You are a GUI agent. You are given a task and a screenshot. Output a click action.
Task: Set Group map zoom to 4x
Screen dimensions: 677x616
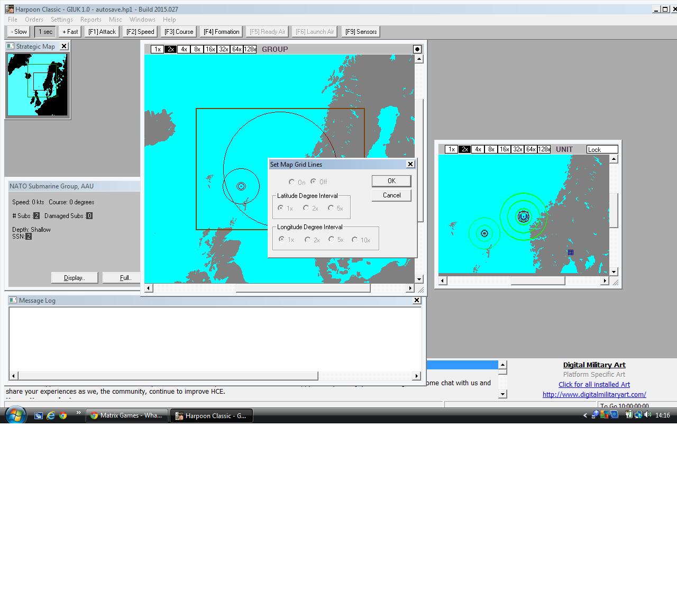(184, 49)
